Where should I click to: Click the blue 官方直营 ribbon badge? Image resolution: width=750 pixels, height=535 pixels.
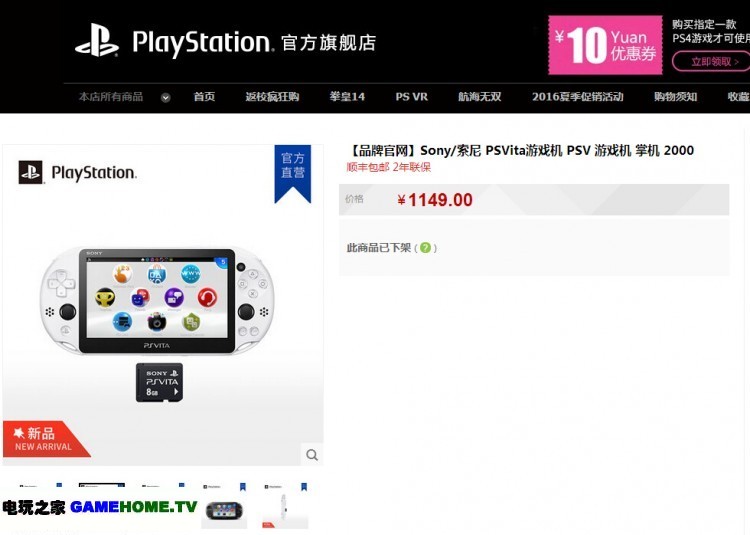pos(293,174)
